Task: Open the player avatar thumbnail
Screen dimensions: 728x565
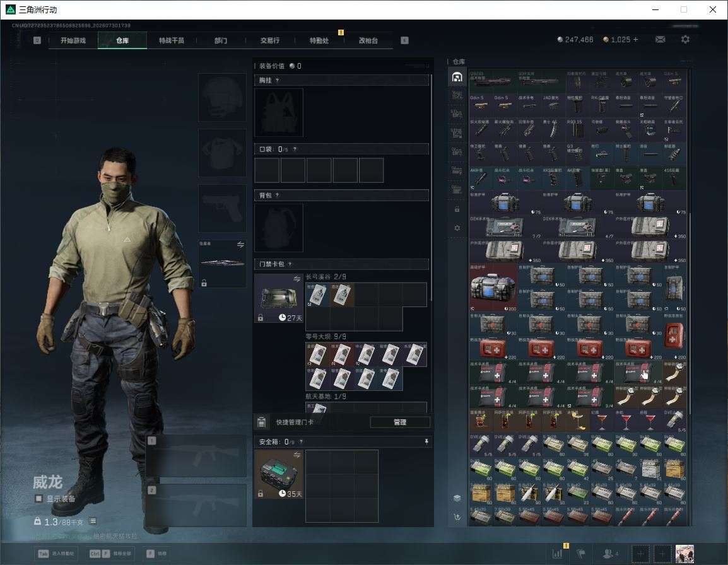Action: click(685, 554)
